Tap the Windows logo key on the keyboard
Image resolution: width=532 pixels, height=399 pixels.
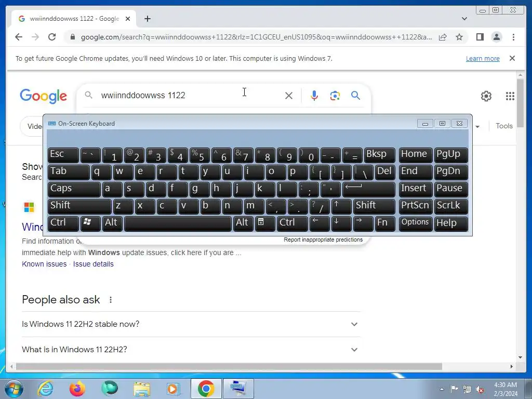90,223
